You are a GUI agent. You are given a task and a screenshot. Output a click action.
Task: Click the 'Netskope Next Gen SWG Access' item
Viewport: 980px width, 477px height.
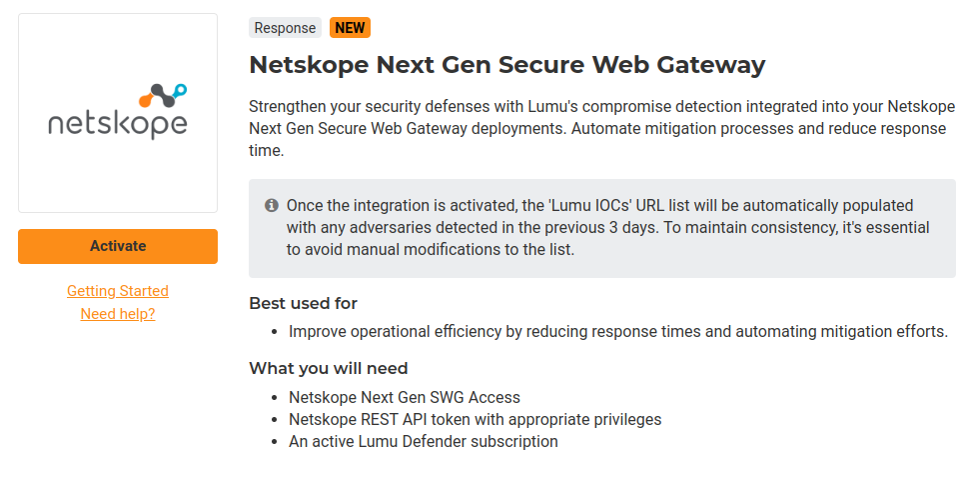click(404, 397)
